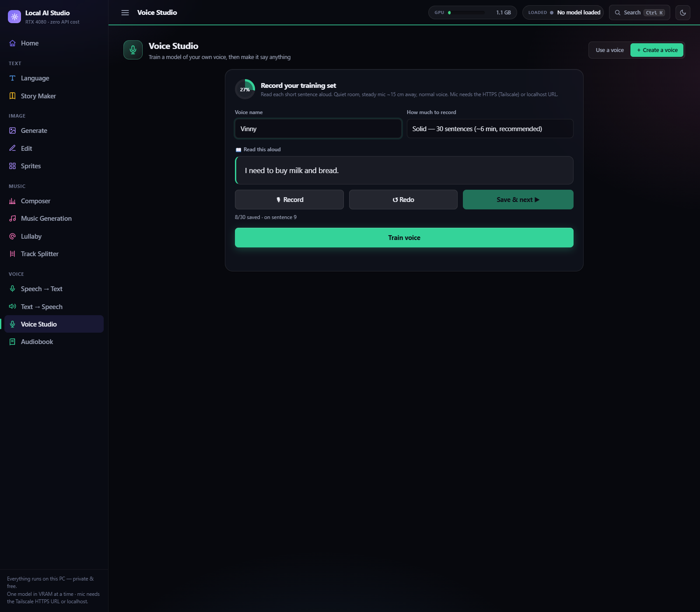Click the '8/30 saved · on sentence 9' status text

266,217
